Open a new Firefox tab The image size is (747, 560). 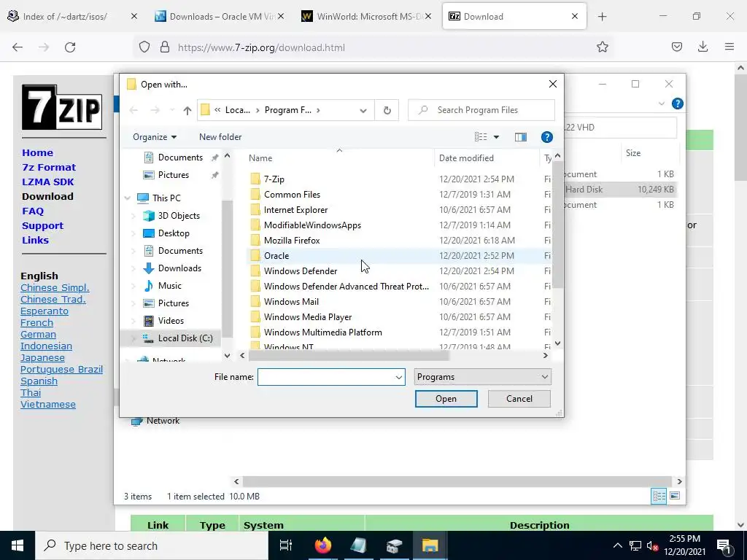coord(602,17)
